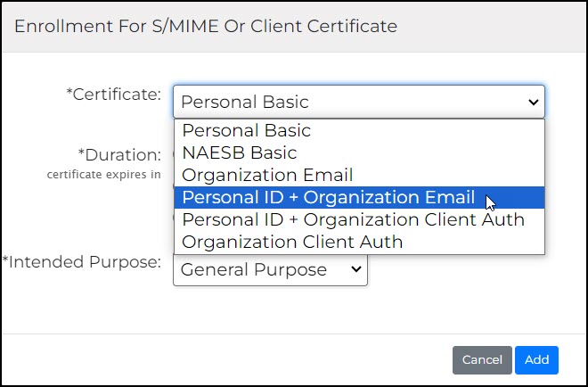Click the plus sign in highlighted option
The height and width of the screenshot is (387, 588).
pos(294,198)
